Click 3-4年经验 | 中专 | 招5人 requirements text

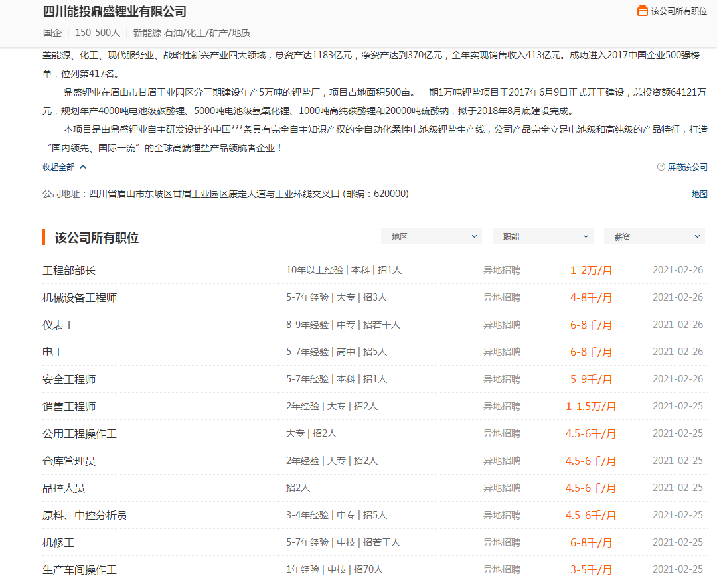(337, 515)
